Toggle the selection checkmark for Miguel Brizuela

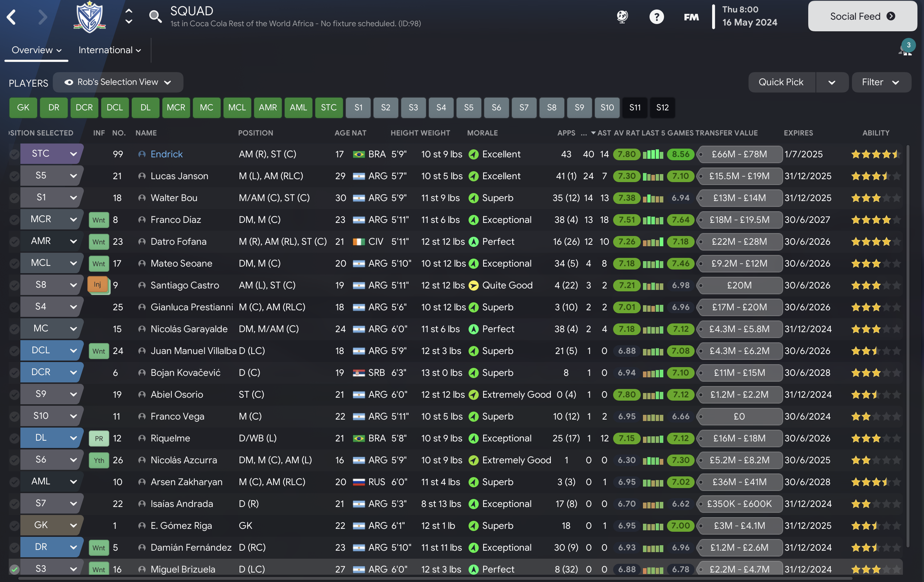(x=14, y=569)
